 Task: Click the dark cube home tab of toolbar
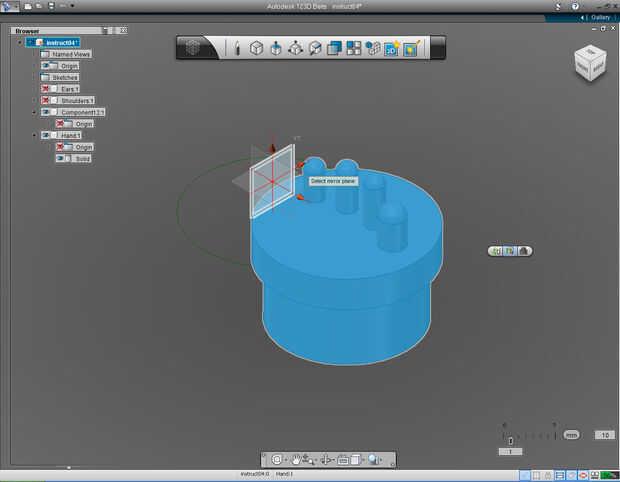(193, 48)
